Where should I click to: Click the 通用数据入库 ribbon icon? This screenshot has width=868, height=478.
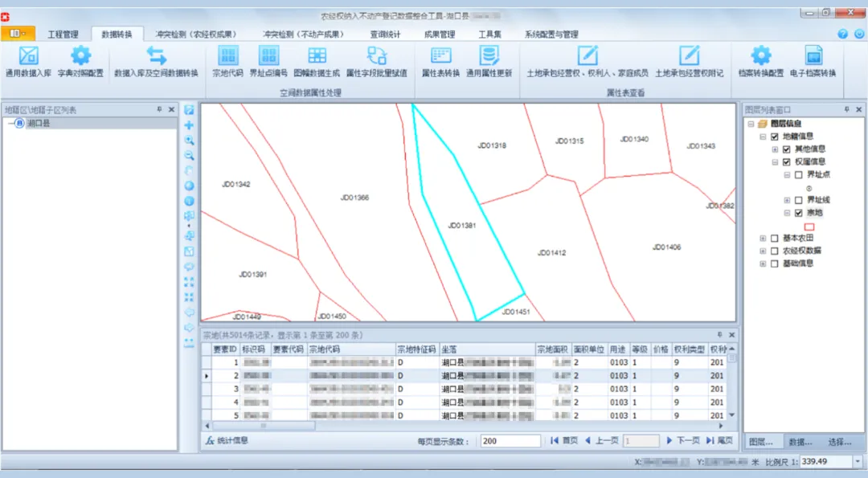pos(29,55)
